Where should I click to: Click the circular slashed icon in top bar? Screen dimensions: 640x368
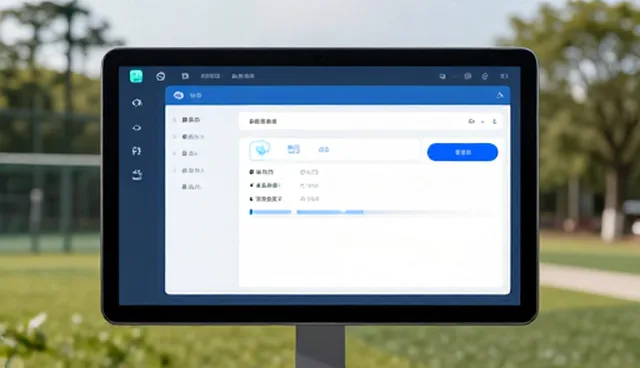160,76
